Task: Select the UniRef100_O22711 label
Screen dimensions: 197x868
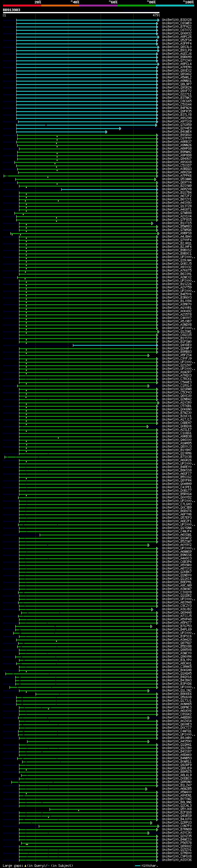Action: [x=177, y=95]
